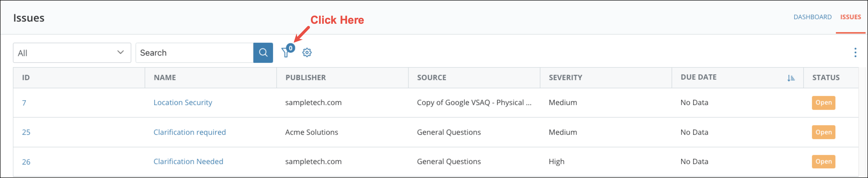
Task: Open the three-dot more options menu
Action: click(855, 52)
